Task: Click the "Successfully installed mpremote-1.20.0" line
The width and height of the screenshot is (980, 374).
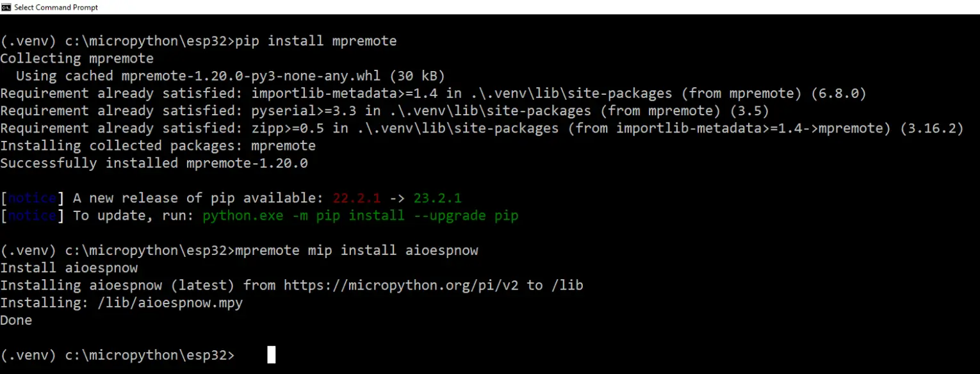Action: (x=154, y=163)
